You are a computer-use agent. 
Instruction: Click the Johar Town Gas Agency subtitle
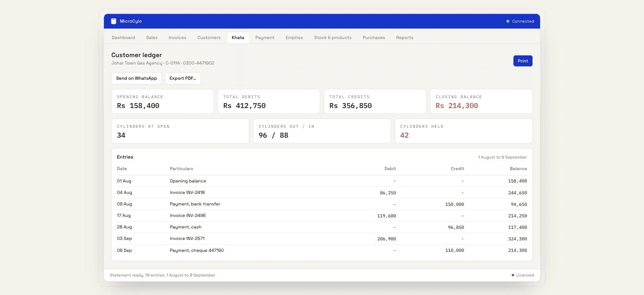[x=163, y=63]
